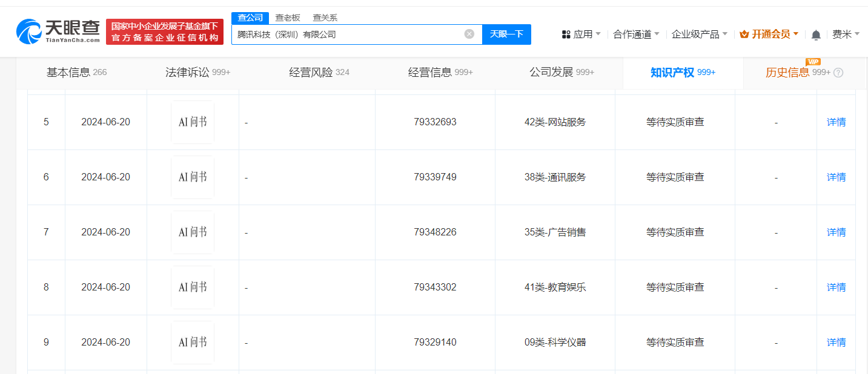This screenshot has height=374, width=868.
Task: Click the 天眼一下 search button
Action: point(506,34)
